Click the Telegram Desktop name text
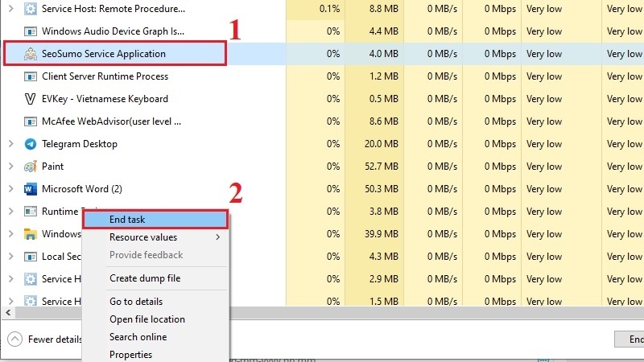Image resolution: width=644 pixels, height=362 pixels. [x=80, y=144]
